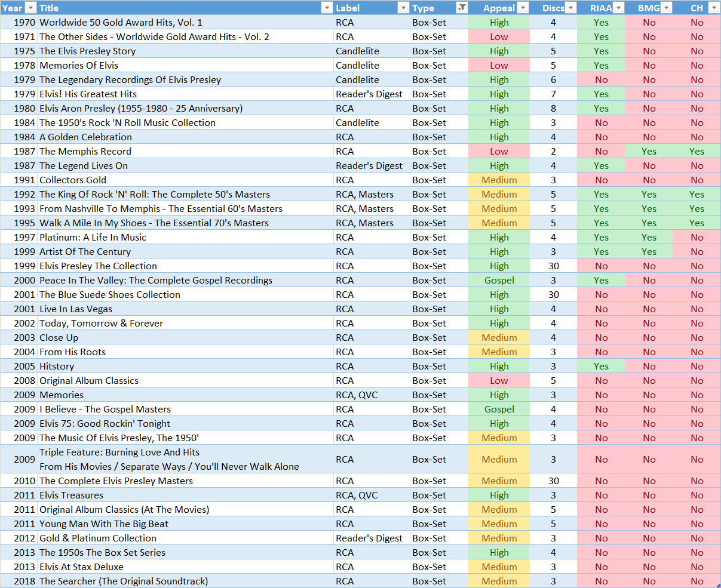Image resolution: width=721 pixels, height=588 pixels.
Task: Open the RIAA column filter dropdown
Action: click(618, 8)
